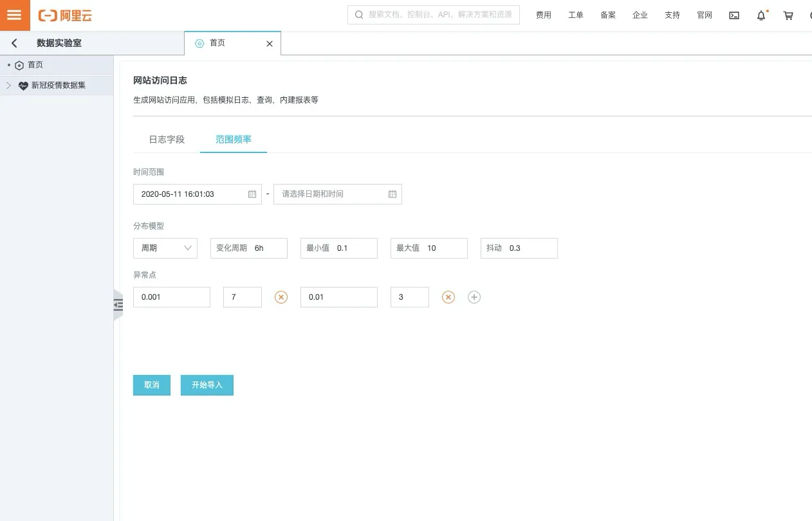Expand the 新冠疫情数据集 tree node
812x521 pixels.
(8, 85)
